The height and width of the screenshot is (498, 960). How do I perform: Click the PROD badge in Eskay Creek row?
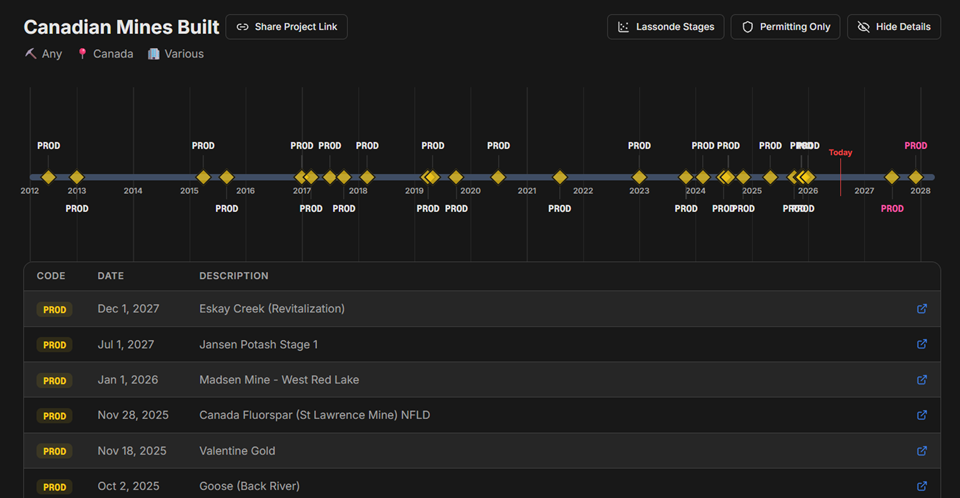[x=54, y=309]
